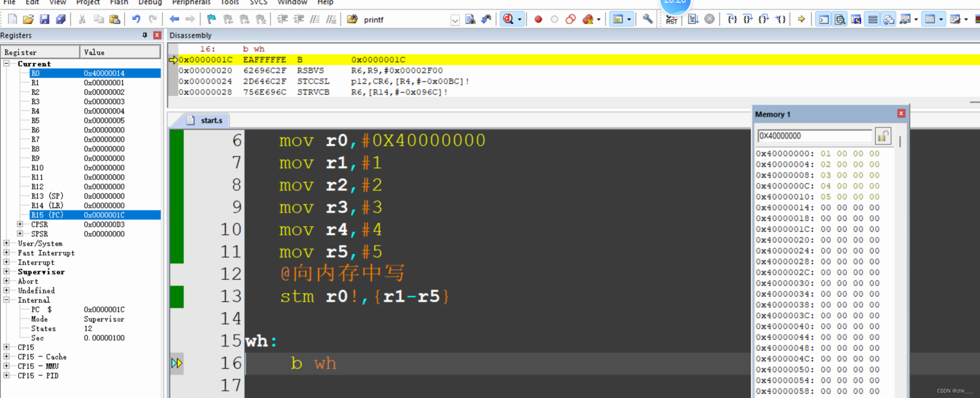The image size is (980, 398).
Task: Open the Flash menu
Action: (119, 2)
